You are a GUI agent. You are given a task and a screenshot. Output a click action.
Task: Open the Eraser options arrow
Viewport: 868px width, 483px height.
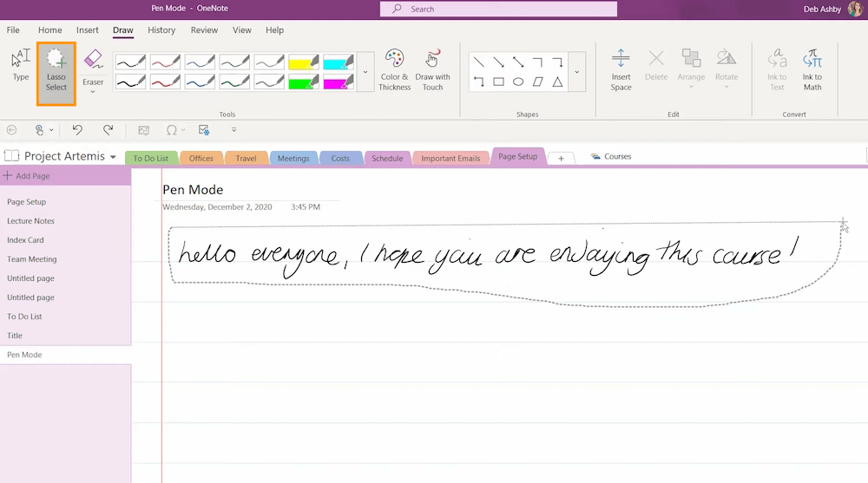point(93,92)
